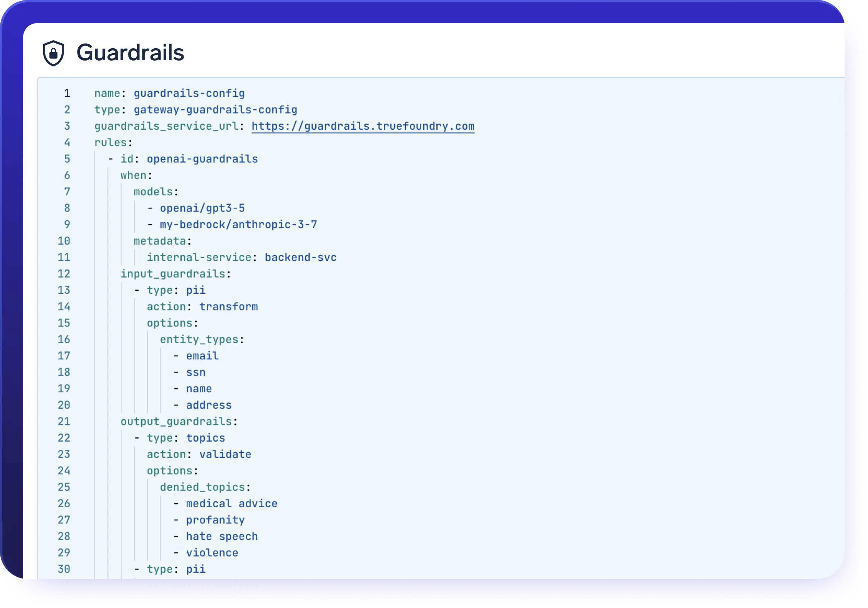Click the entity_types key
The width and height of the screenshot is (868, 608).
[x=199, y=340]
